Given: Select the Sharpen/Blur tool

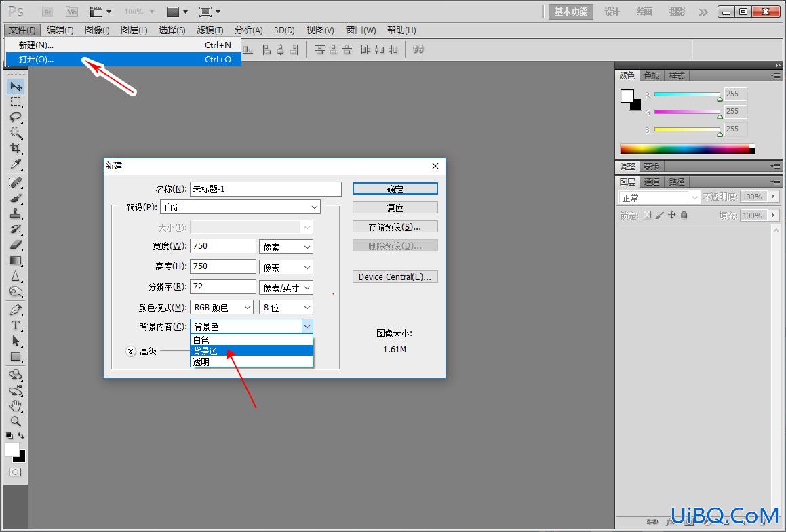Looking at the screenshot, I should (16, 276).
